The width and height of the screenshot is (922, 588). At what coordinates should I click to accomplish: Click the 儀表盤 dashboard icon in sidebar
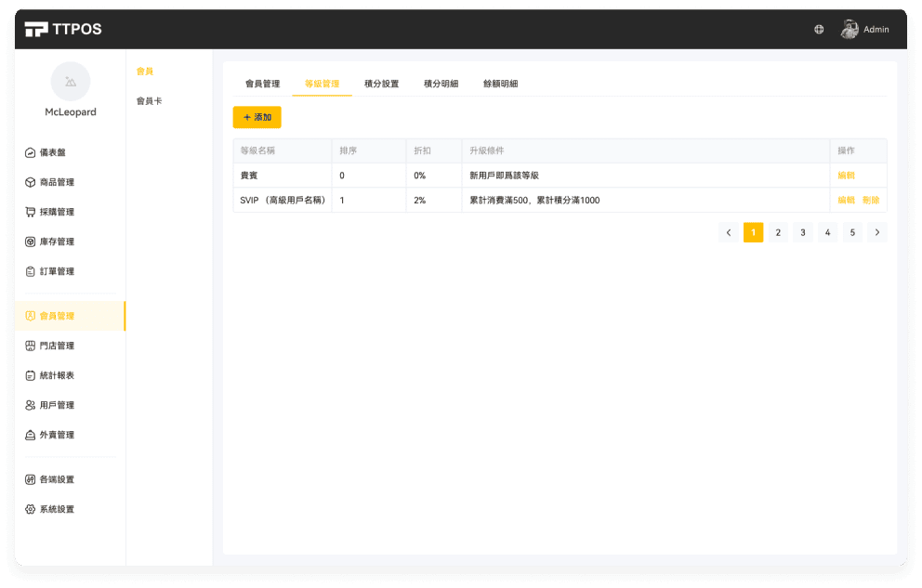(x=31, y=152)
